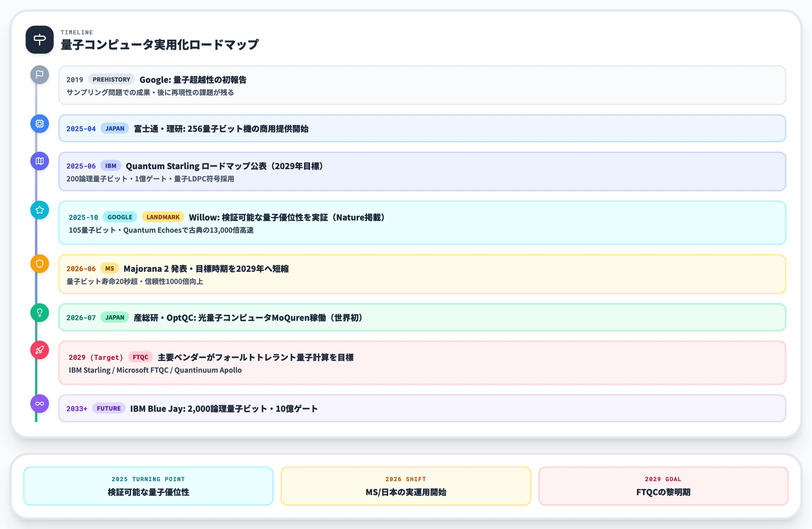This screenshot has height=529, width=812.
Task: Click the red rocket icon for the 2029 target
Action: 40,350
